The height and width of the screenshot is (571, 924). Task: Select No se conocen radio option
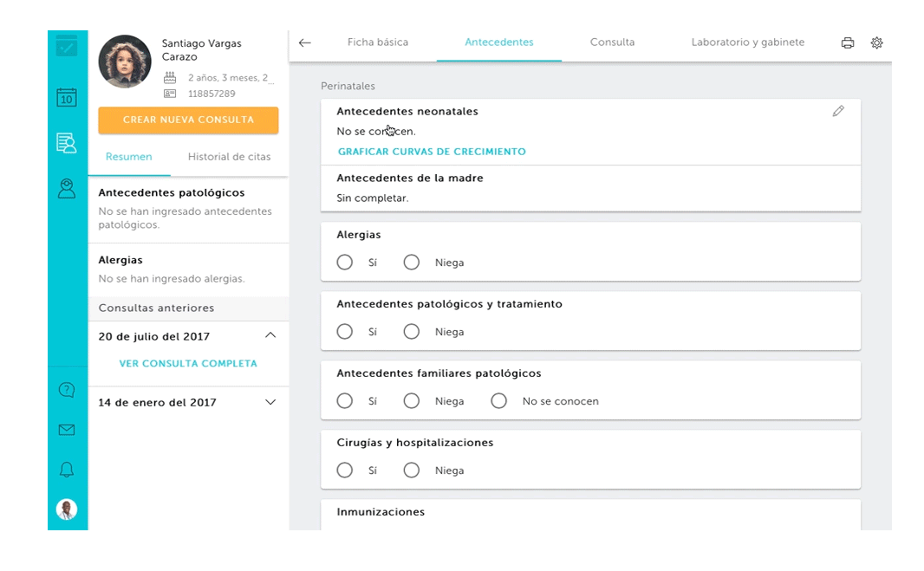point(498,401)
